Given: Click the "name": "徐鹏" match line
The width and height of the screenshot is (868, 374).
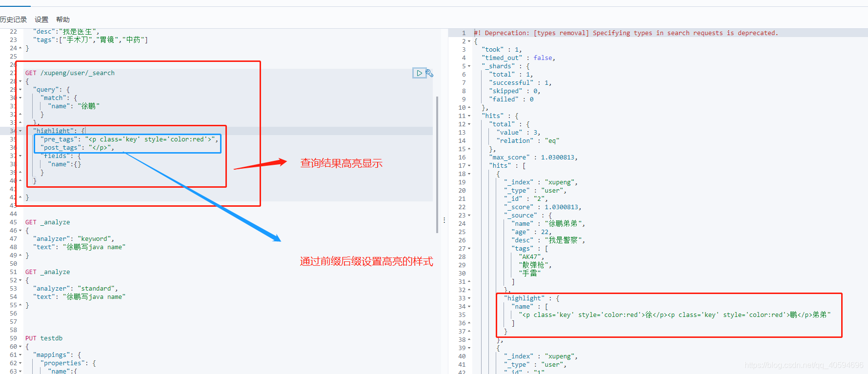Looking at the screenshot, I should pyautogui.click(x=74, y=106).
